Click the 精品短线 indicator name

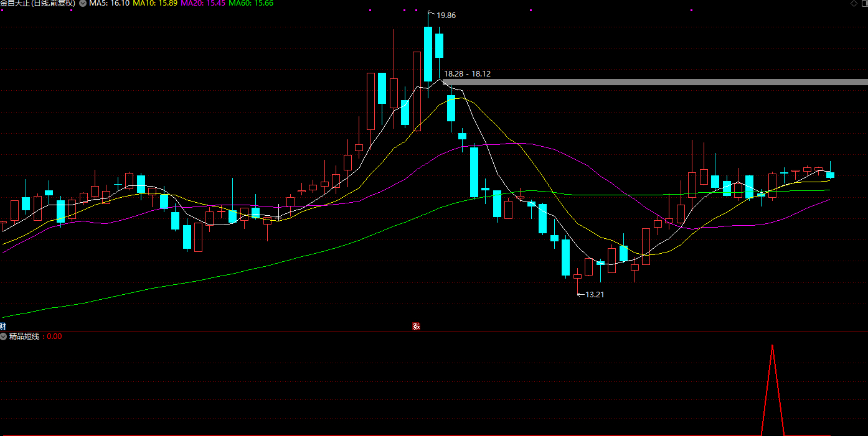tap(24, 336)
